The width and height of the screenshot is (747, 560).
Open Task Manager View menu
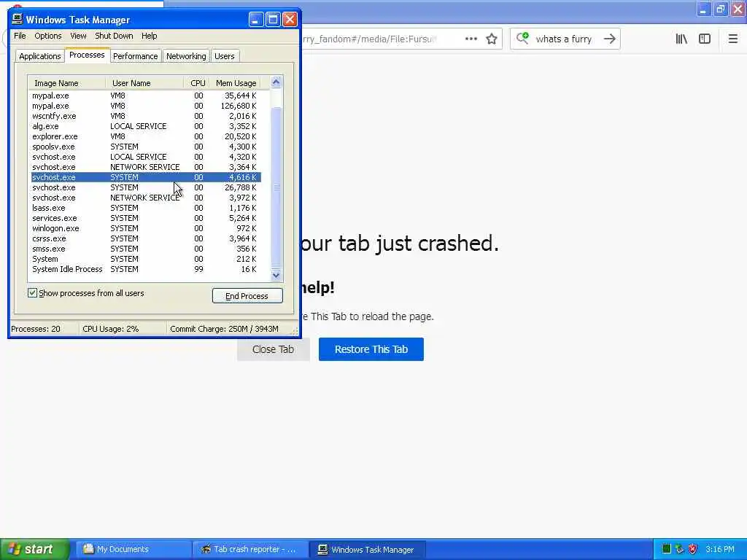pos(78,36)
